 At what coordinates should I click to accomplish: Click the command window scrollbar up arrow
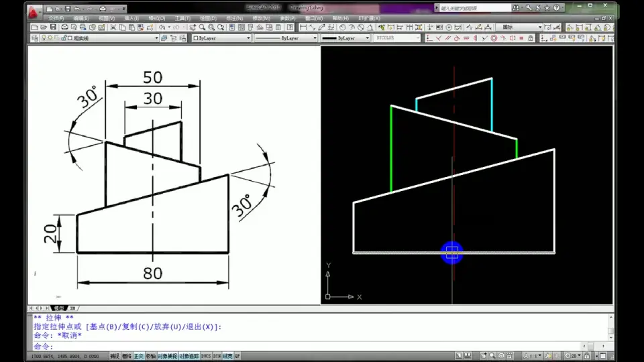[x=610, y=317]
